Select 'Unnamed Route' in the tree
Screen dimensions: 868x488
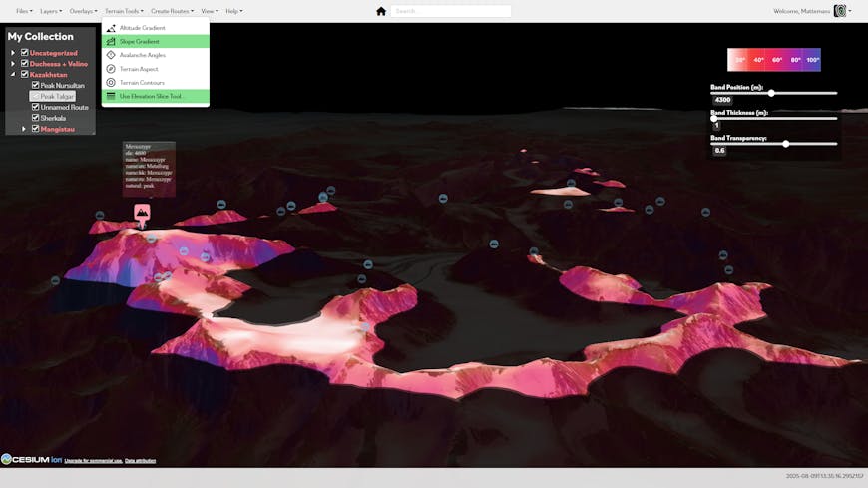(64, 107)
